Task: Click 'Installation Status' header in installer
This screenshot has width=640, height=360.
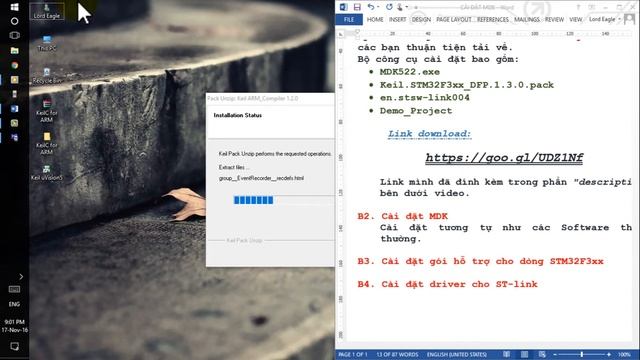Action: coord(238,116)
